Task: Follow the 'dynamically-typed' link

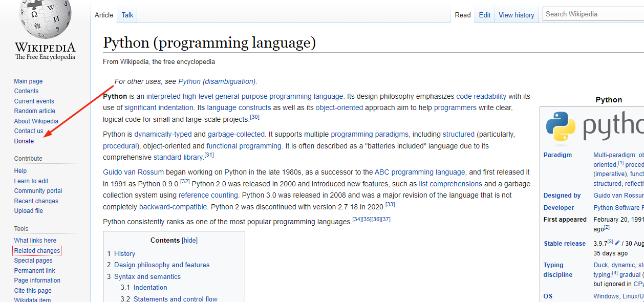Action: [x=163, y=134]
